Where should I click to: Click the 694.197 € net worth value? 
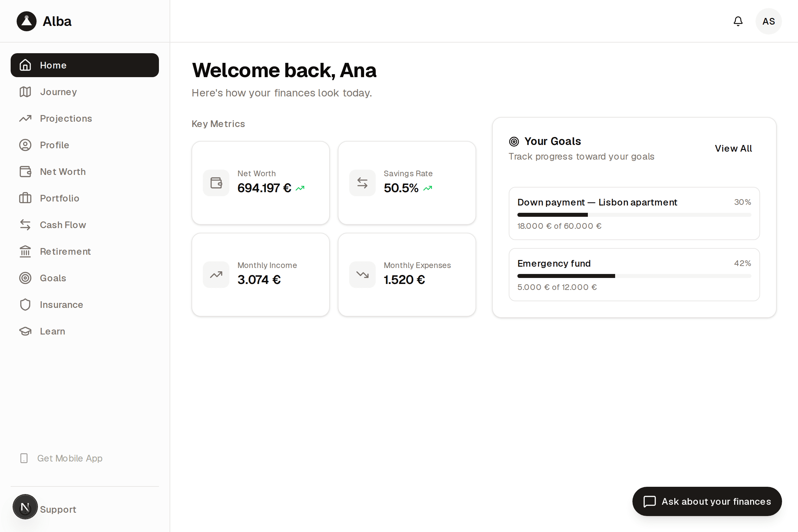(x=264, y=188)
